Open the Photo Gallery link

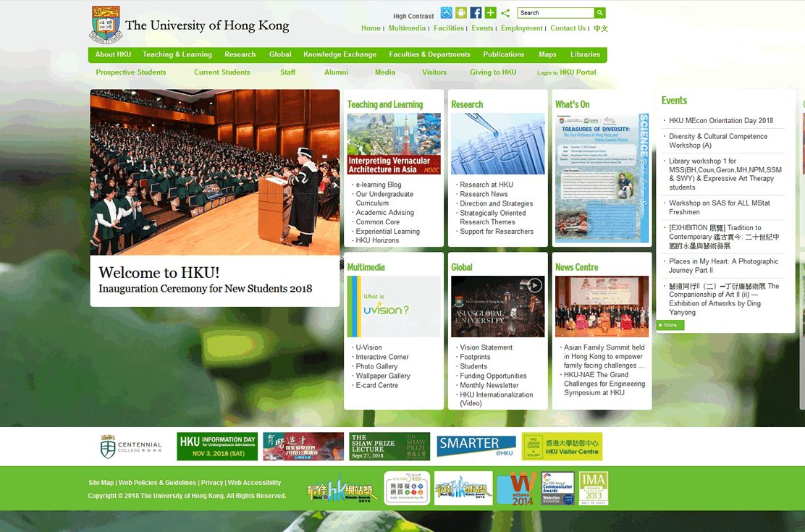(377, 366)
